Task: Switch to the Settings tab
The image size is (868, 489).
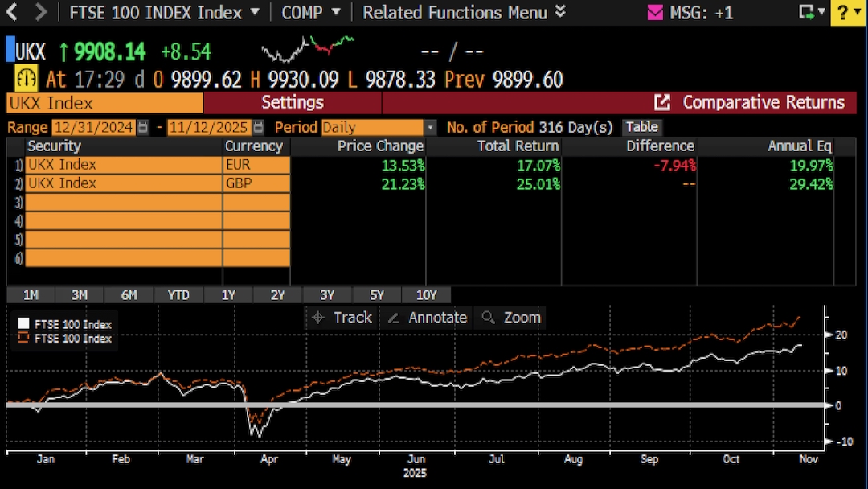Action: (293, 102)
